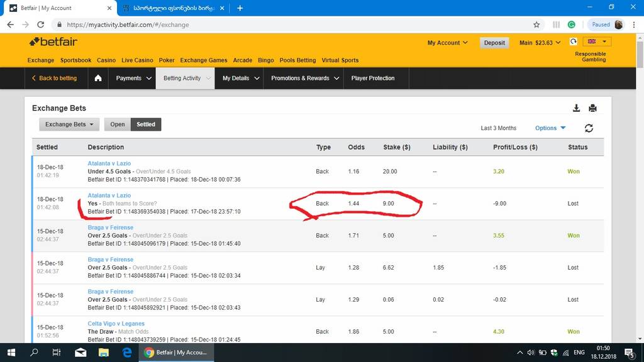Viewport: 644px width, 362px height.
Task: Open first Braga v Feirense link, odds 1.71
Action: tap(110, 228)
